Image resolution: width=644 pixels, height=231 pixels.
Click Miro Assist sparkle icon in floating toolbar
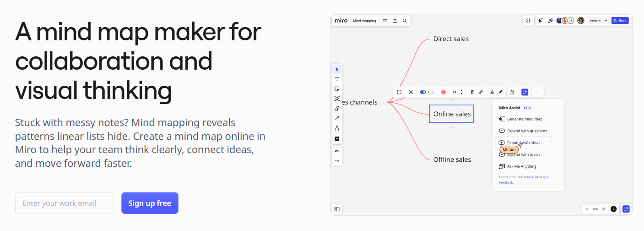525,92
